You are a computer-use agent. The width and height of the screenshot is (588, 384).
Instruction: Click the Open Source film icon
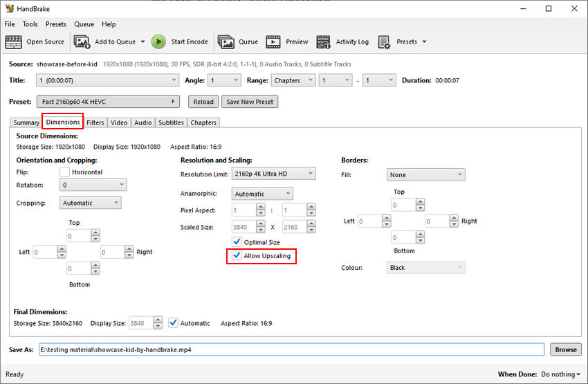(x=14, y=42)
